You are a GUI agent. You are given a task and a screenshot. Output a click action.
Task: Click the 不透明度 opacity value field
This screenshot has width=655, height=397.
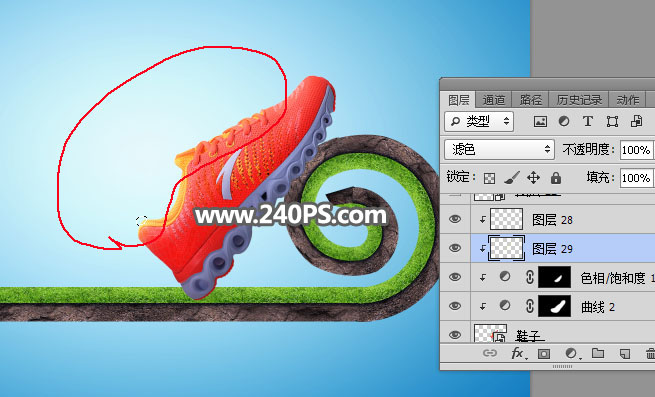tap(637, 150)
